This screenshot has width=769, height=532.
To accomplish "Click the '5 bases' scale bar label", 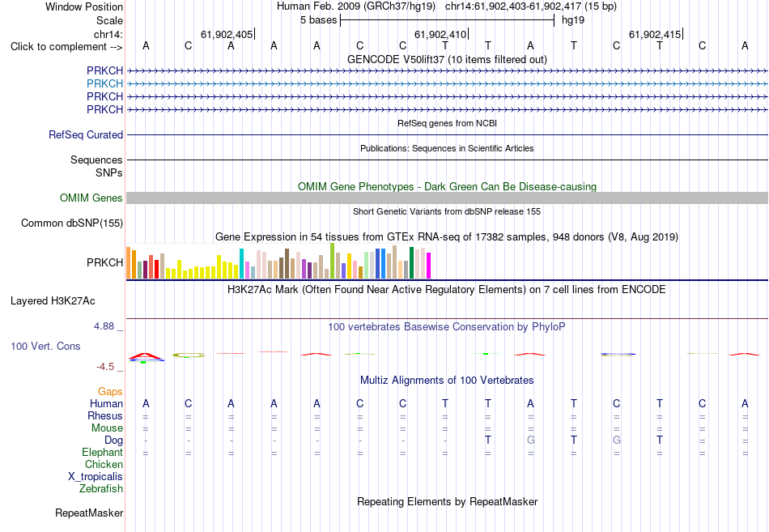I will (319, 20).
